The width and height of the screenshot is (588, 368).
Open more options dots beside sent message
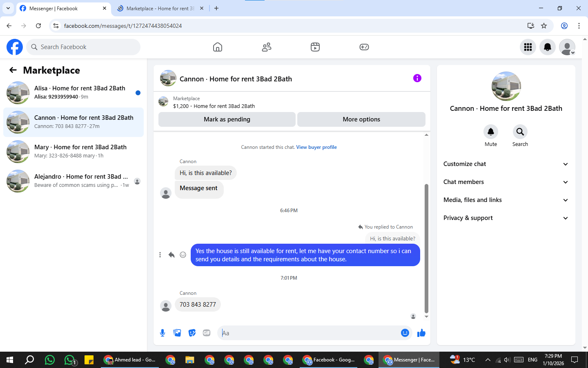pos(160,255)
